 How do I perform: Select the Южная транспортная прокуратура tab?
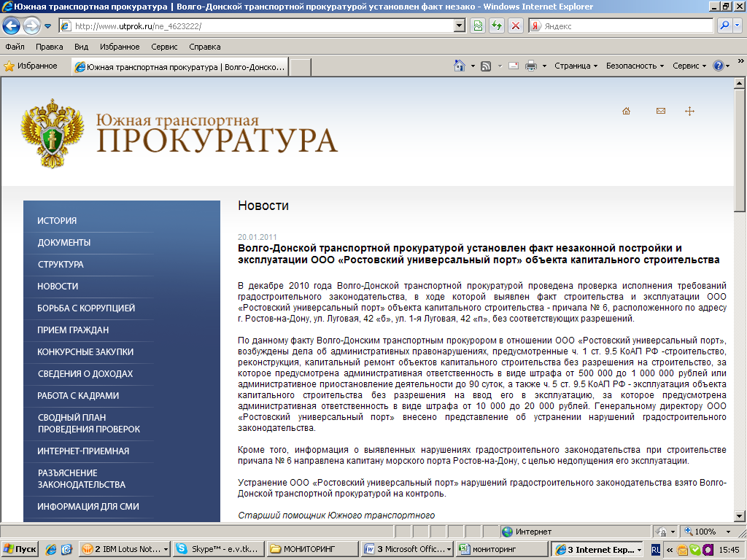(181, 67)
